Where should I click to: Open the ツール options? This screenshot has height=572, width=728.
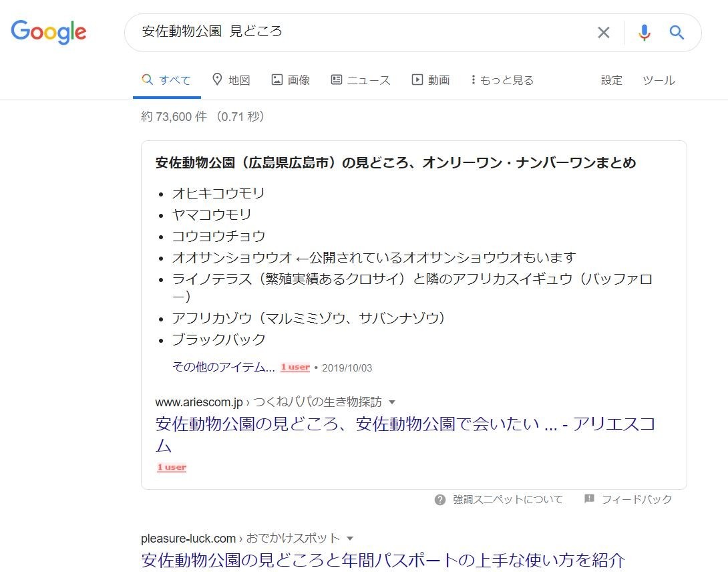point(659,80)
